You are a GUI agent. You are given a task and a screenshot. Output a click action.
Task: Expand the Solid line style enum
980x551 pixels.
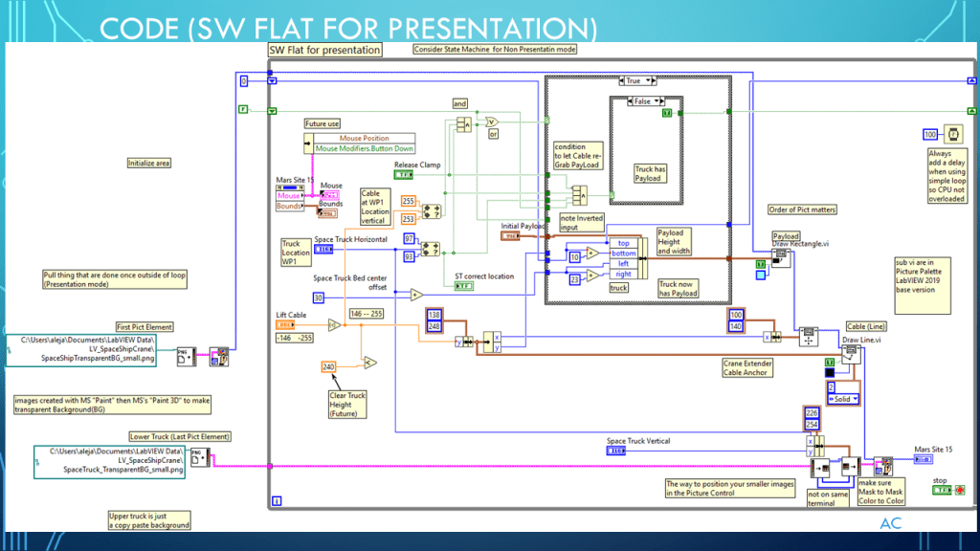click(x=842, y=398)
